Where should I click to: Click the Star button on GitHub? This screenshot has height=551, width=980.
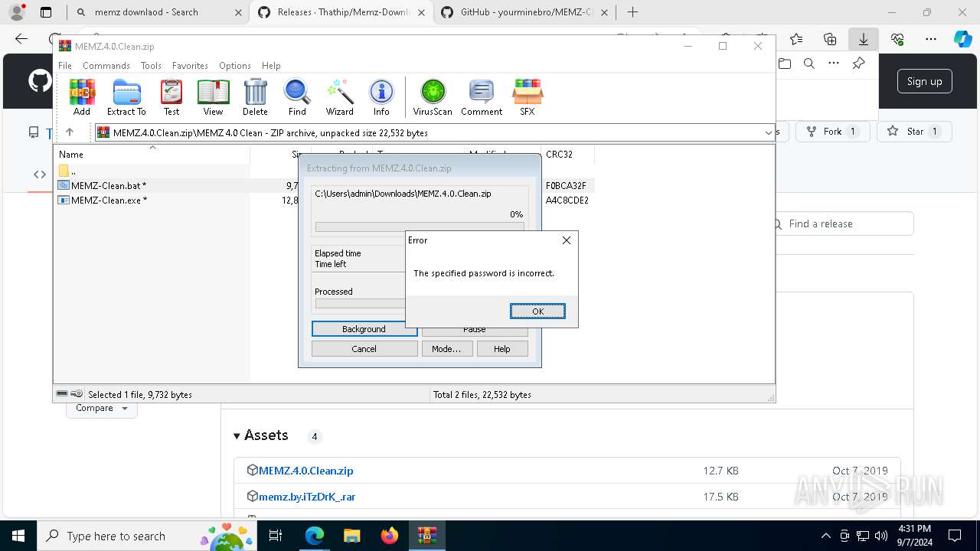[914, 132]
